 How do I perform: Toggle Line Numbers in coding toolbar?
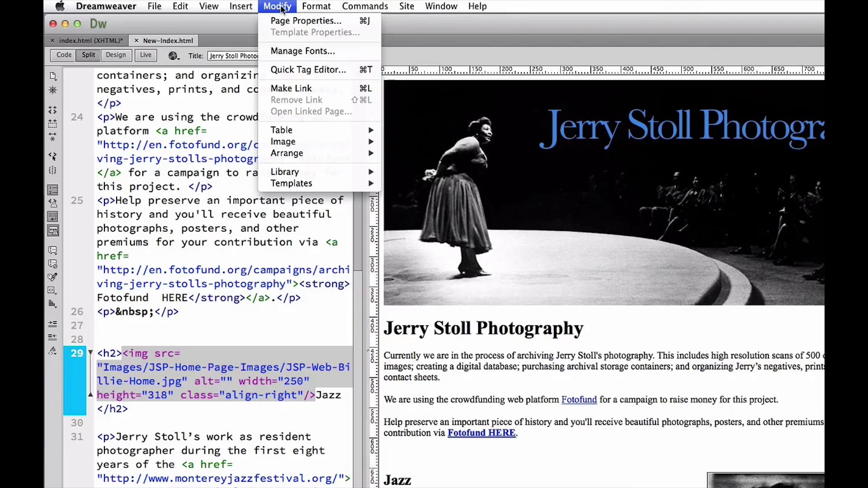[53, 190]
